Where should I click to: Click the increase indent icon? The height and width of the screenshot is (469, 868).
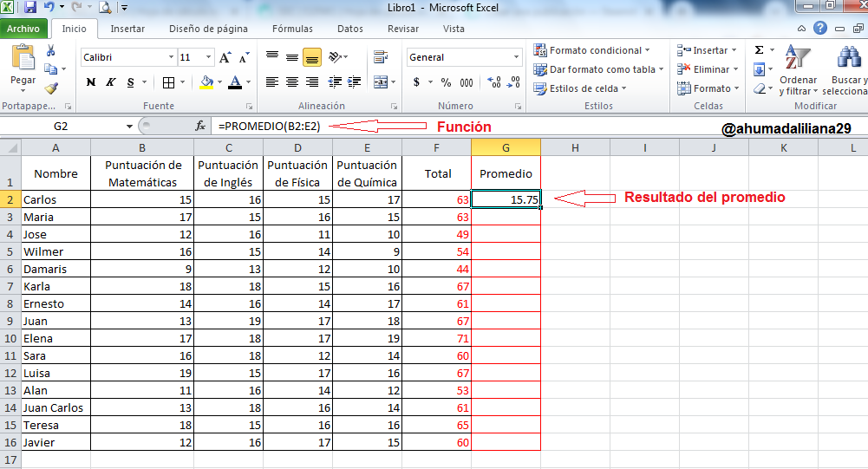[x=355, y=82]
